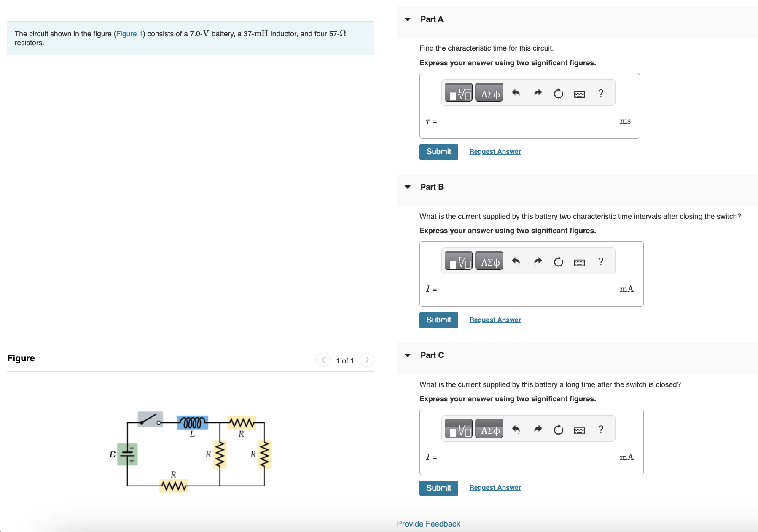This screenshot has height=532, width=758.
Task: Open Greek symbols palette in Part A
Action: pyautogui.click(x=489, y=93)
